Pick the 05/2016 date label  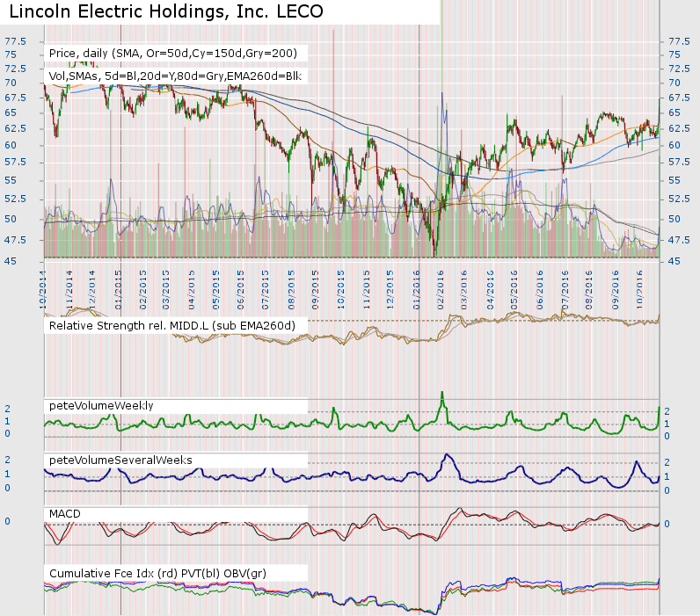pos(514,289)
